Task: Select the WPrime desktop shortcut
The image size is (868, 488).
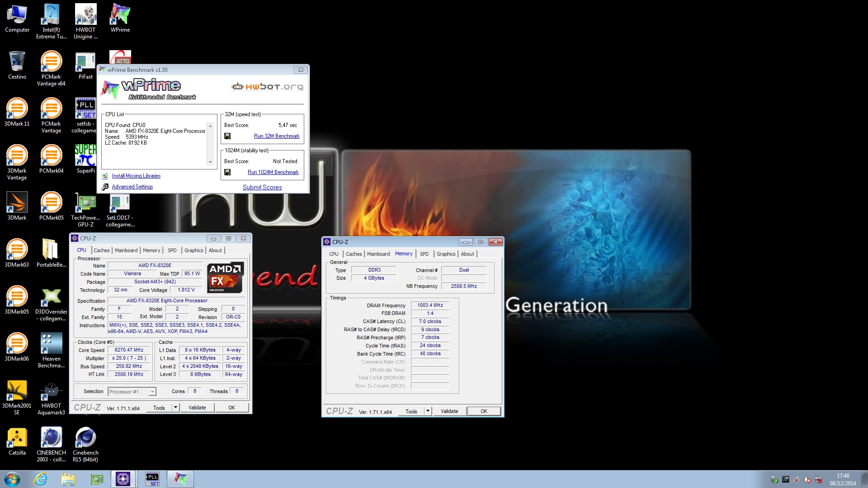Action: coord(120,18)
